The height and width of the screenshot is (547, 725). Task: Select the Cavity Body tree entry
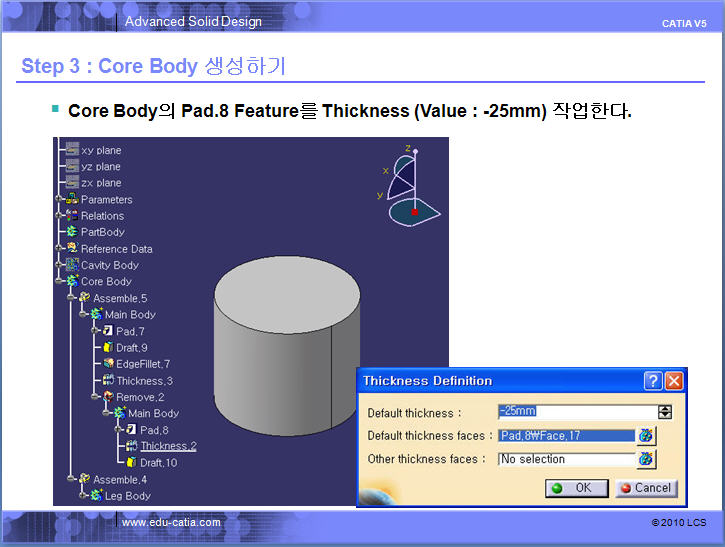109,265
